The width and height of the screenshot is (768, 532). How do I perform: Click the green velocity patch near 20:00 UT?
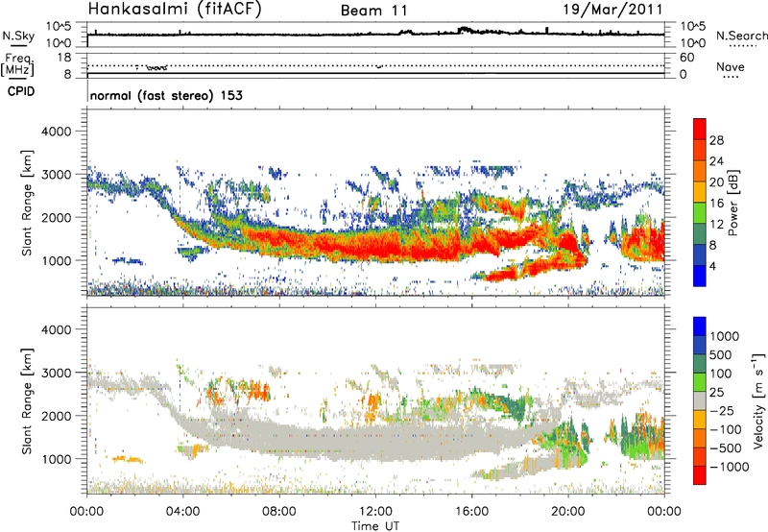(570, 444)
